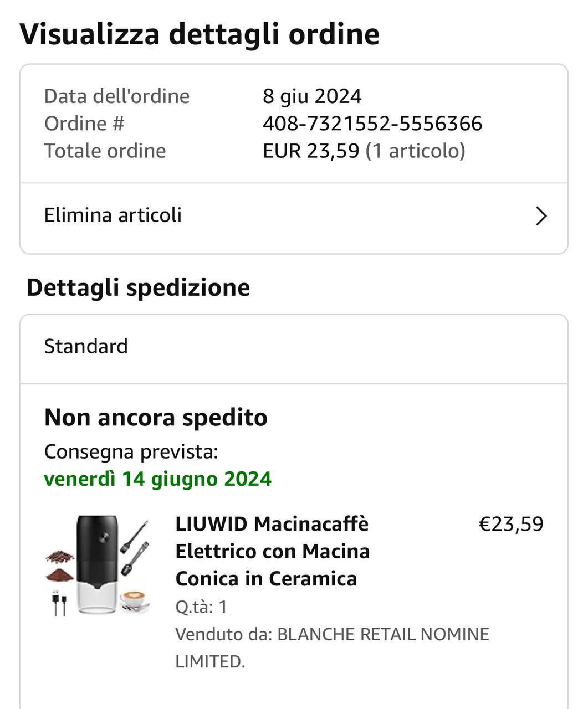588x709 pixels.
Task: Click the order date 8 giu 2024
Action: coord(312,96)
